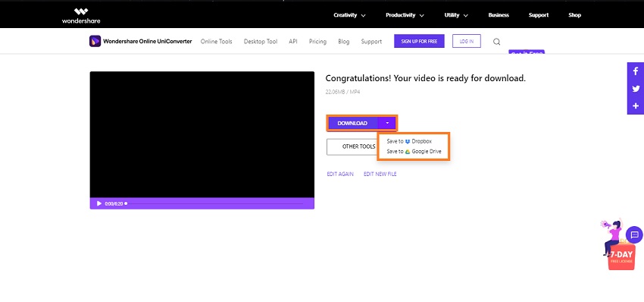Open the Shop page
Image resolution: width=644 pixels, height=302 pixels.
point(574,15)
